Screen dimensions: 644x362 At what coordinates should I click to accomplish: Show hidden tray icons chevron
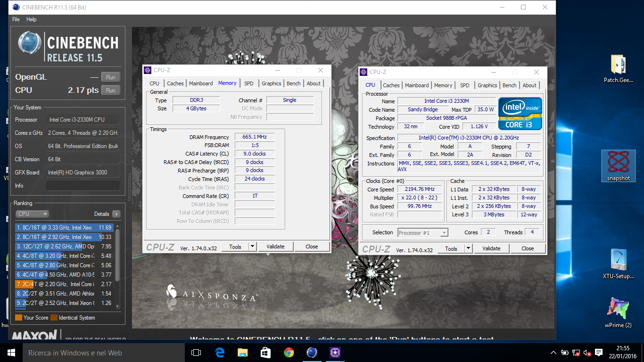coord(553,353)
